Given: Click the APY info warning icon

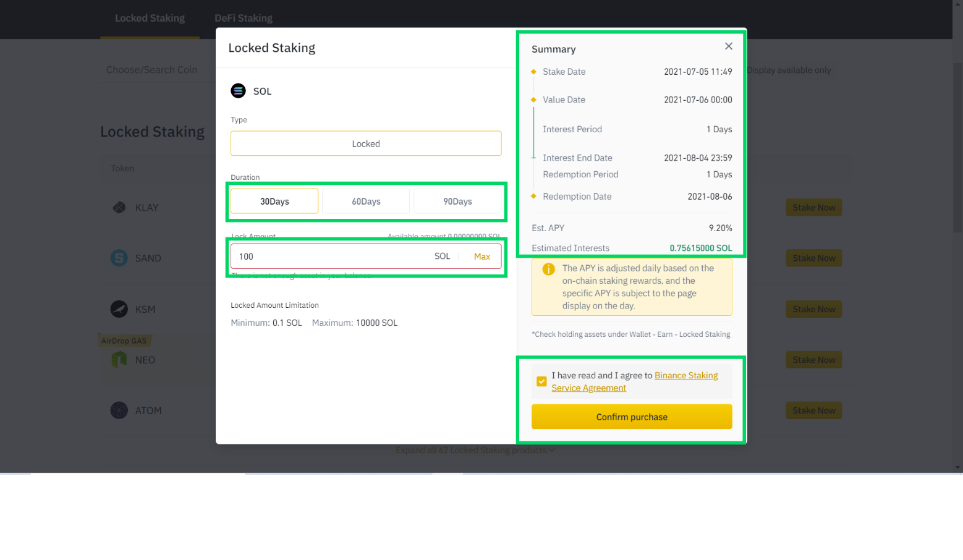Looking at the screenshot, I should (x=548, y=269).
